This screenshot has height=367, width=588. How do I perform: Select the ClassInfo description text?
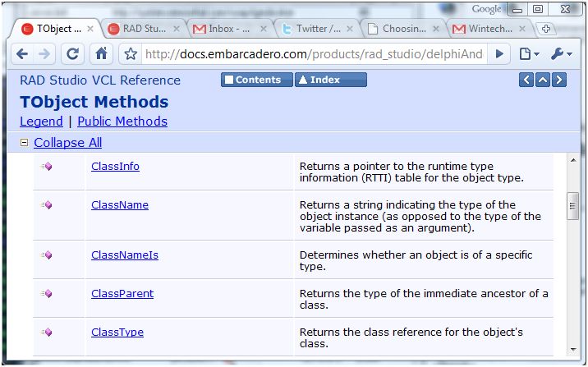pyautogui.click(x=411, y=172)
